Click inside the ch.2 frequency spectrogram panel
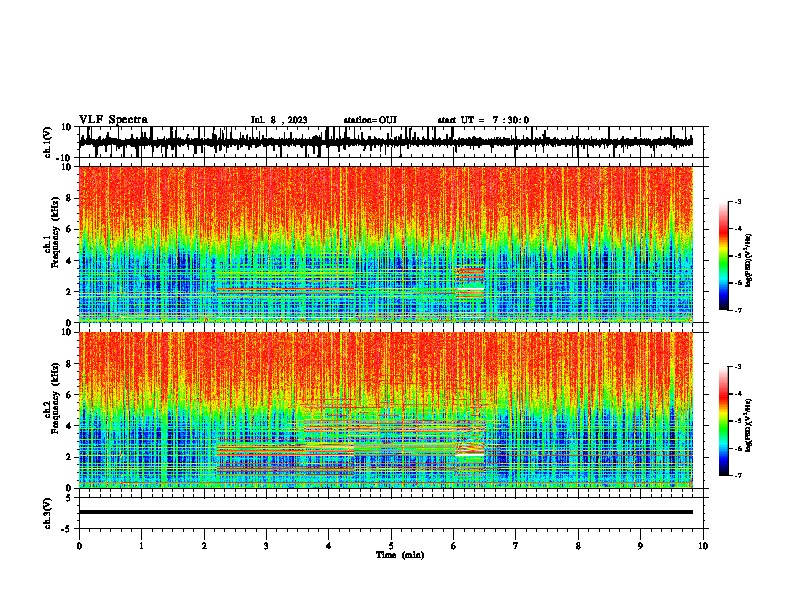This screenshot has height=612, width=792. click(x=385, y=410)
